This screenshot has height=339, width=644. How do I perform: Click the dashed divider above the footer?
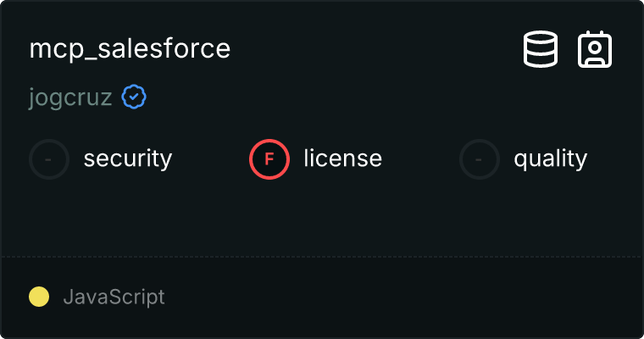[x=322, y=256]
